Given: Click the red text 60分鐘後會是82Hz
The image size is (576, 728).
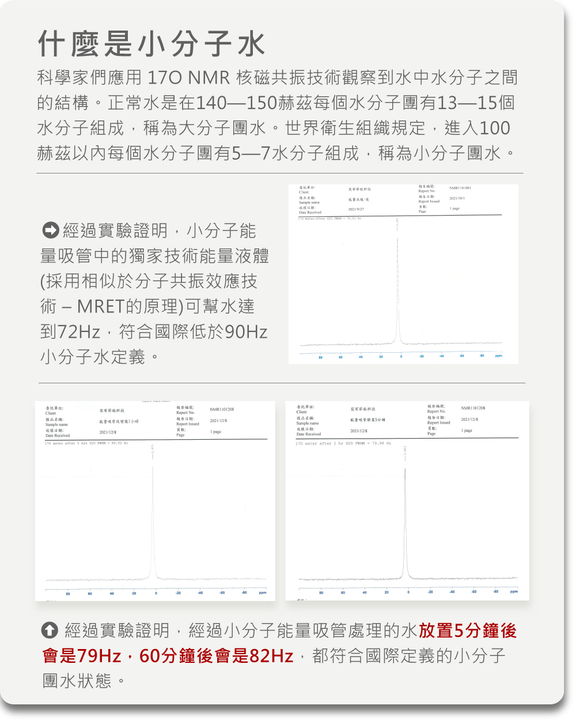Looking at the screenshot, I should click(217, 656).
